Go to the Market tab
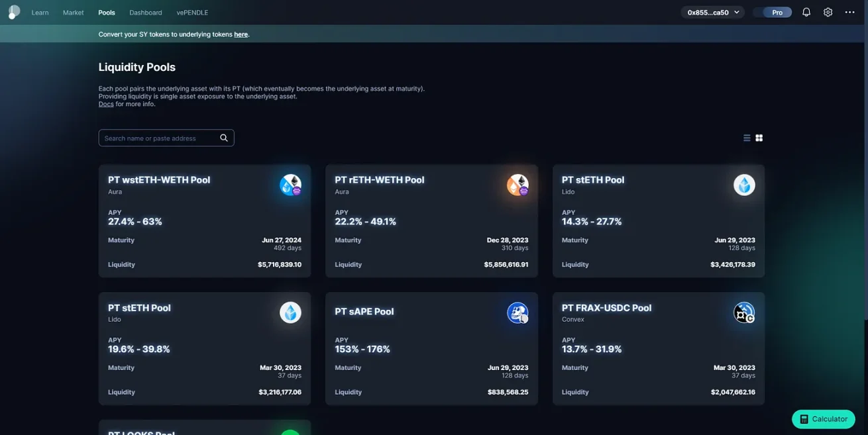 point(73,13)
